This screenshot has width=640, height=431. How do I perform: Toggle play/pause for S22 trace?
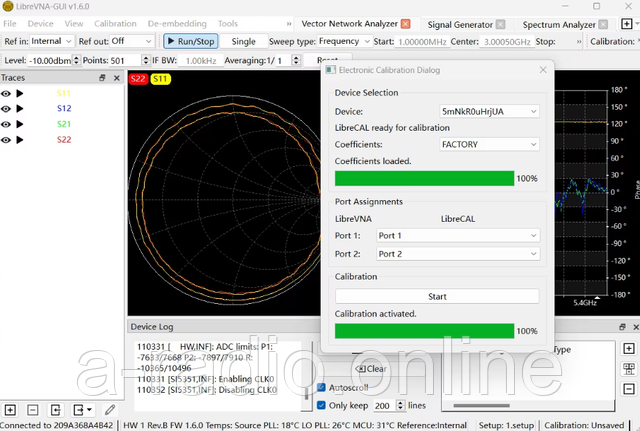(x=20, y=140)
